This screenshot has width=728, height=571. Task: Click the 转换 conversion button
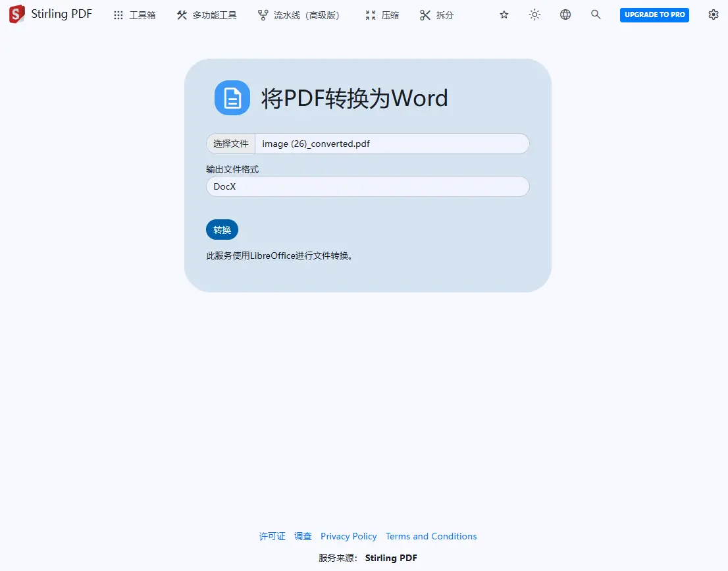(222, 229)
